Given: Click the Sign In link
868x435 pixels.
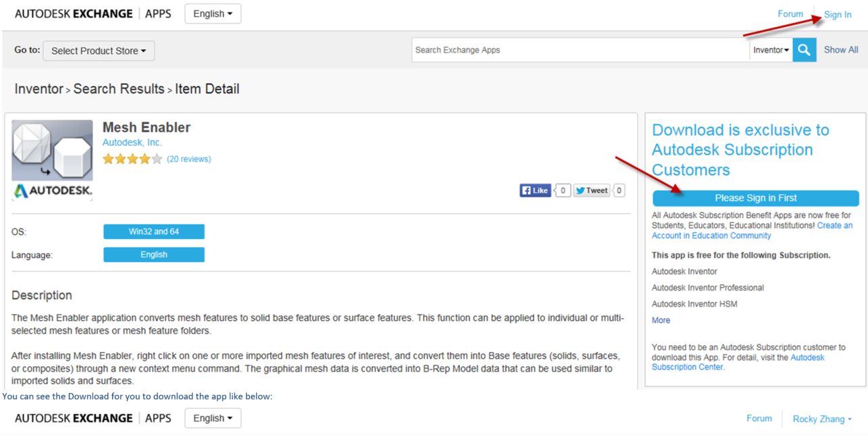Looking at the screenshot, I should (x=838, y=15).
